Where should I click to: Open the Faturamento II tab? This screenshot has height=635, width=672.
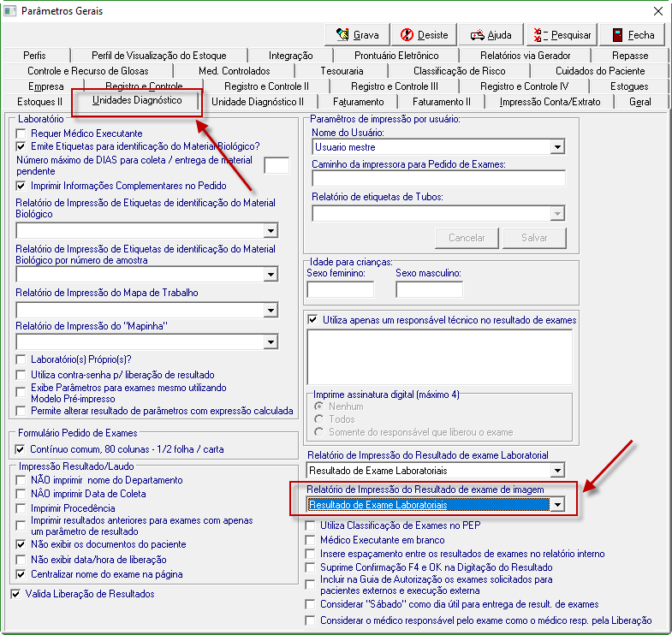[442, 102]
